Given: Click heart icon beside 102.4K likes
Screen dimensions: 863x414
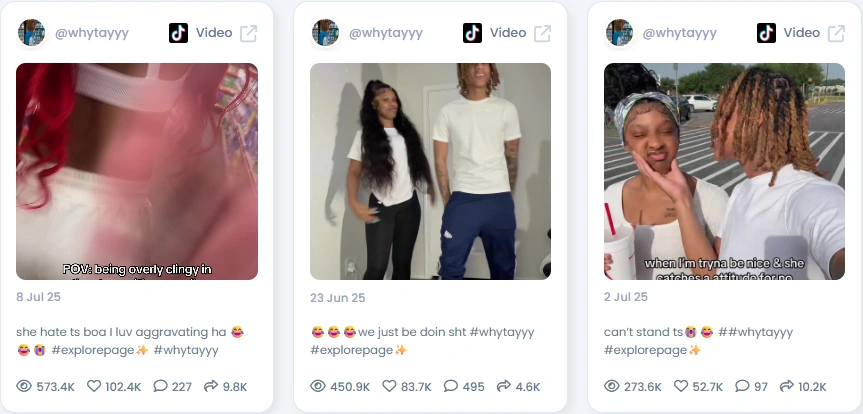Looking at the screenshot, I should 94,386.
